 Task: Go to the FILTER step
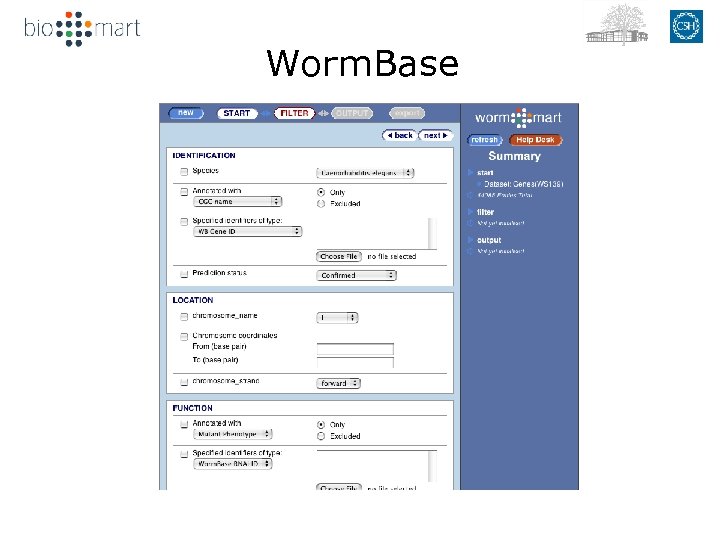[x=294, y=113]
